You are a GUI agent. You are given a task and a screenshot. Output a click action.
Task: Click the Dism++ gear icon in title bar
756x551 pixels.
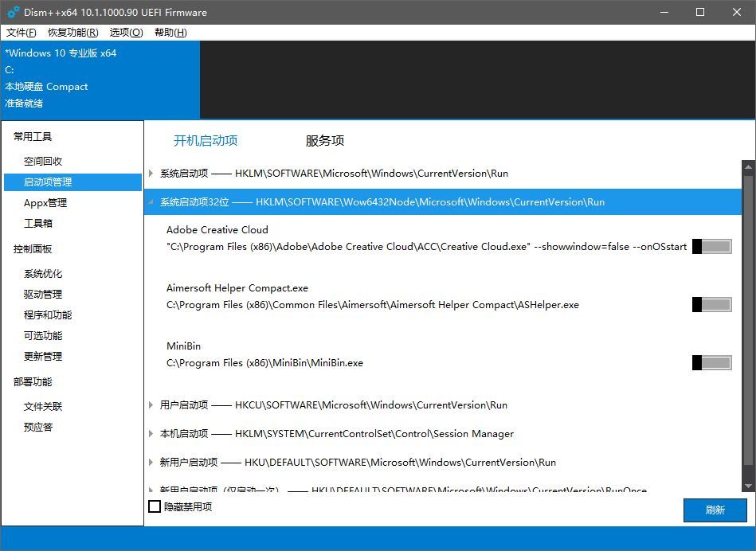click(13, 12)
